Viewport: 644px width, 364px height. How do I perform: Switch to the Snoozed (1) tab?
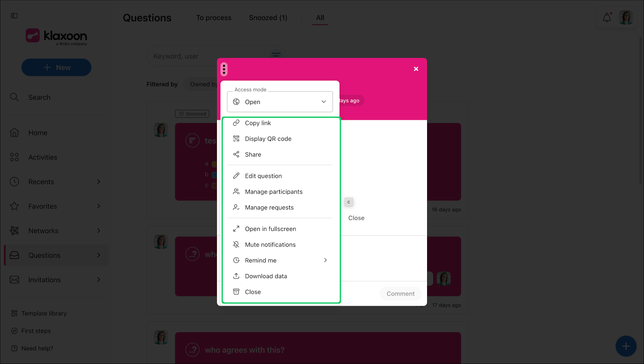(x=268, y=18)
